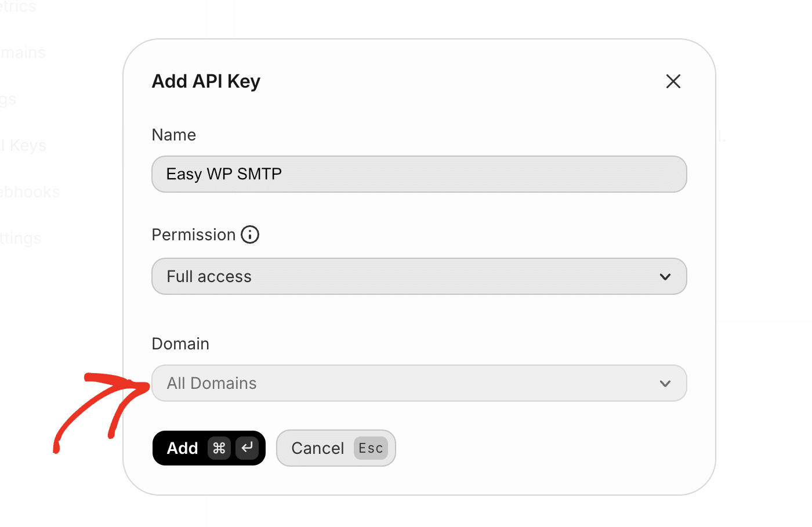Screen dimensions: 812x527
Task: Click the red arrow annotation
Action: click(99, 406)
